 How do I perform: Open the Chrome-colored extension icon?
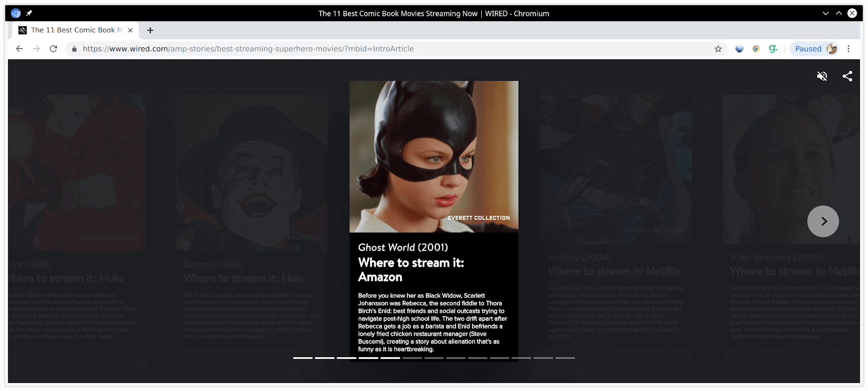coord(756,49)
